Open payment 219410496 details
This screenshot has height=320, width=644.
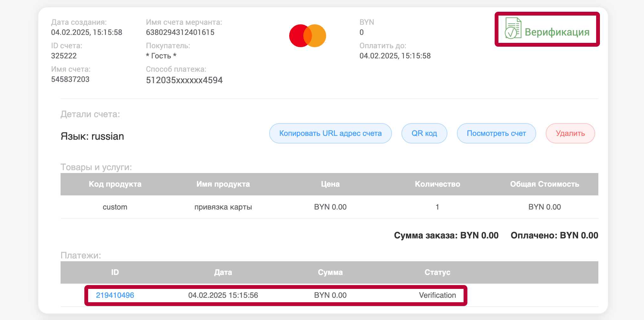coord(115,295)
